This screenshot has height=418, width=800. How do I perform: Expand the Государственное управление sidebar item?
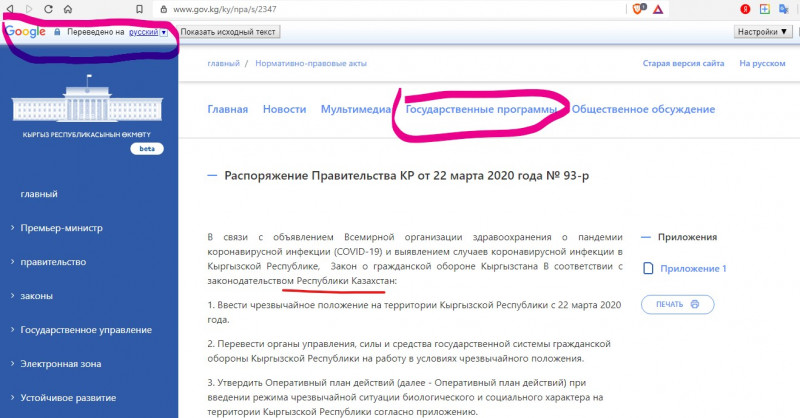click(86, 330)
